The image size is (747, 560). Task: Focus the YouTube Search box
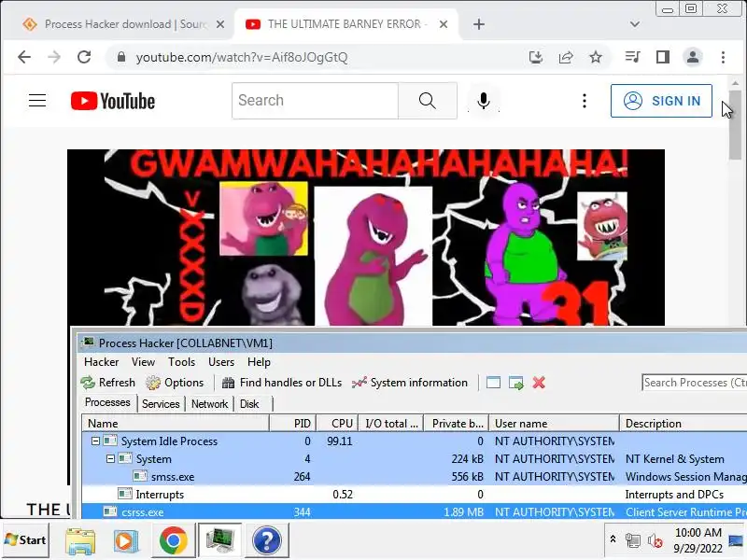coord(315,101)
